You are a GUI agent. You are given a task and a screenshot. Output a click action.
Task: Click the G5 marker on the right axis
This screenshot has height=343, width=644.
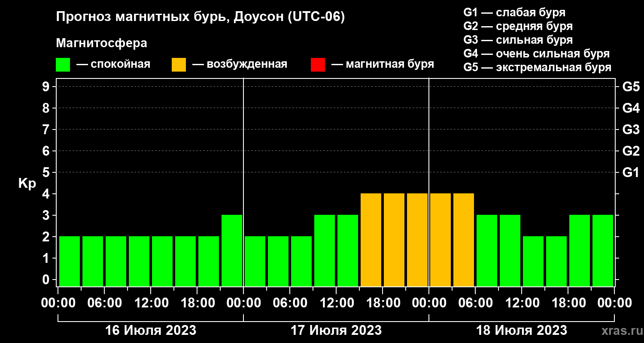pos(631,87)
